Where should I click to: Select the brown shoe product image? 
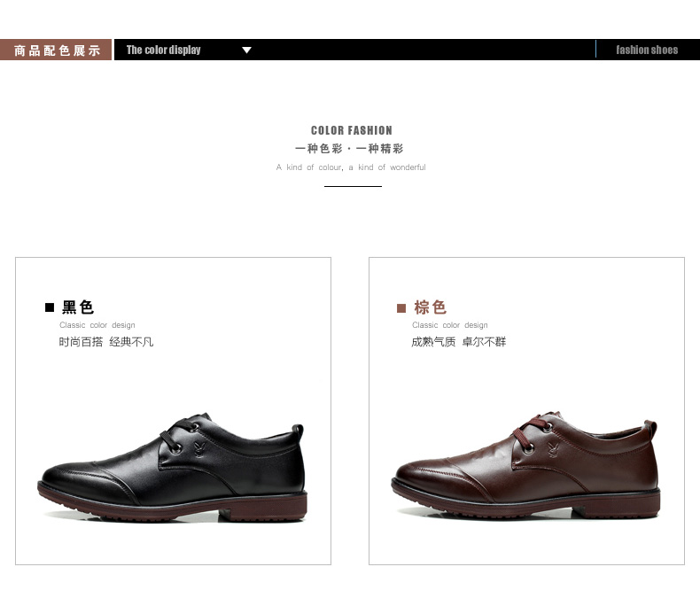click(526, 465)
